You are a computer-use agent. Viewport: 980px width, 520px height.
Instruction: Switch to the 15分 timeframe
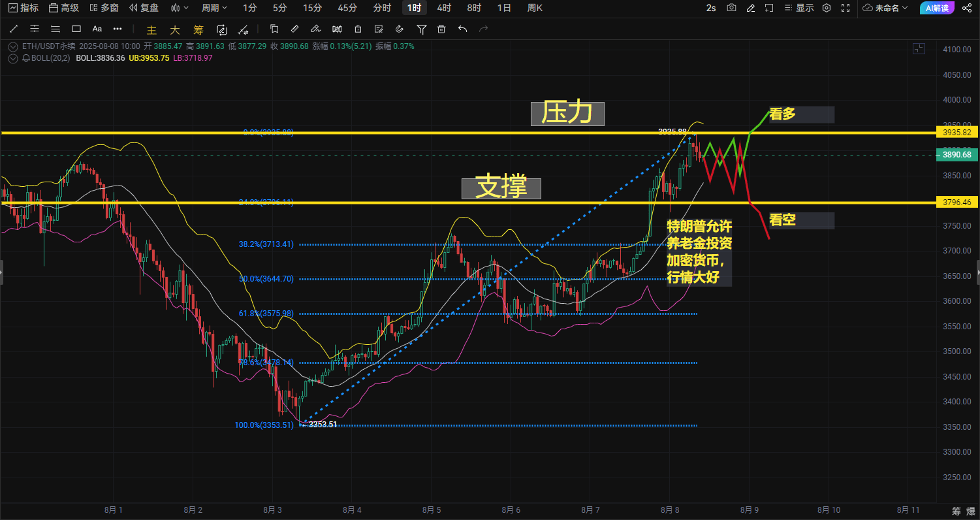pos(312,8)
